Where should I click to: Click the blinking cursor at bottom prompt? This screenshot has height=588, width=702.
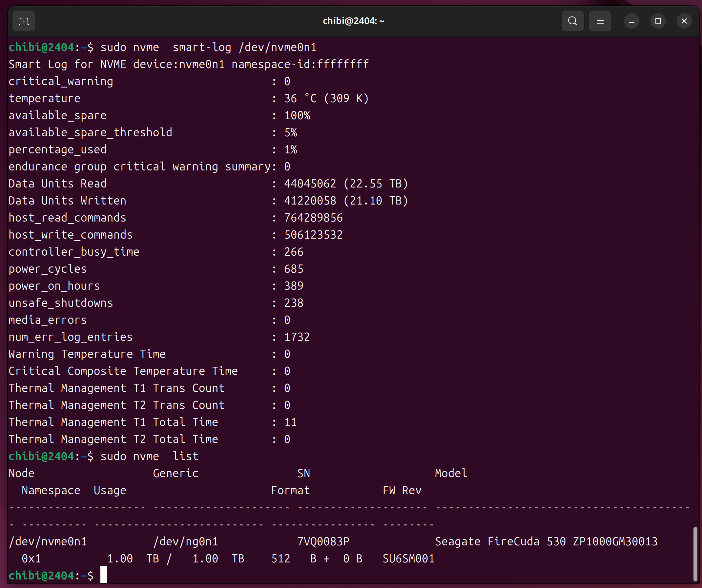point(104,575)
